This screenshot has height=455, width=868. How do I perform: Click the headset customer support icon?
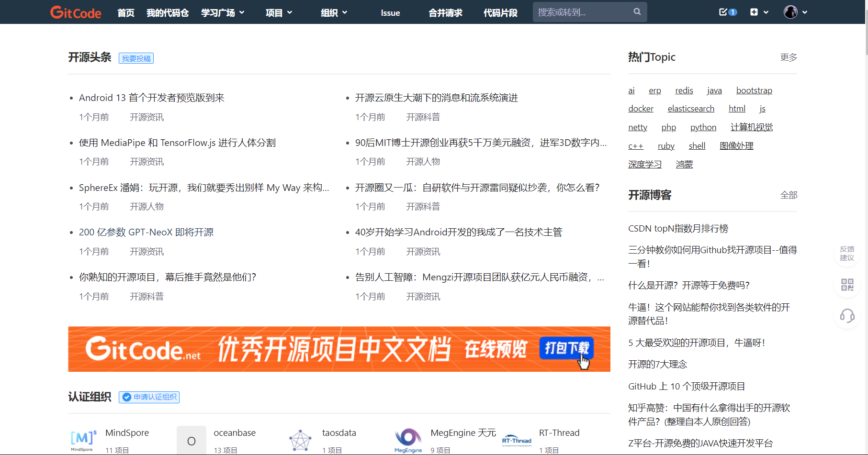[847, 316]
